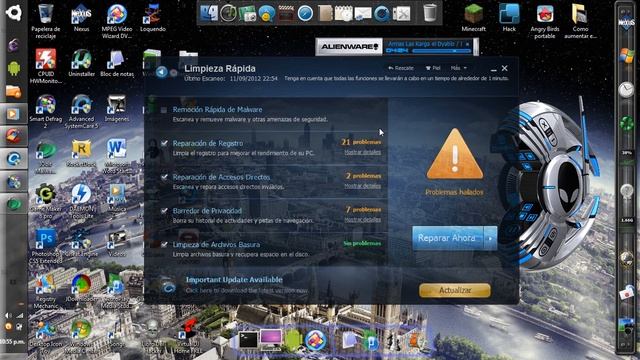640x360 pixels.
Task: Open the Nexus desktop shortcut
Action: 81,18
